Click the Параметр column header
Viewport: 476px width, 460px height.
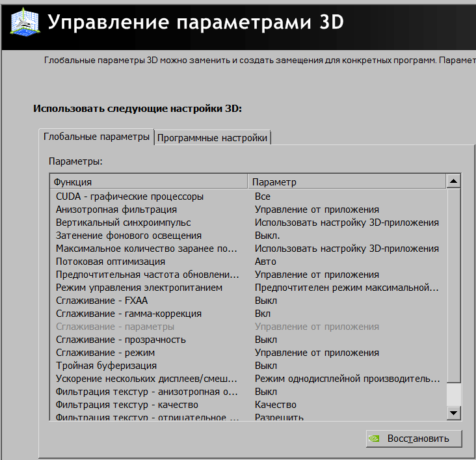346,182
